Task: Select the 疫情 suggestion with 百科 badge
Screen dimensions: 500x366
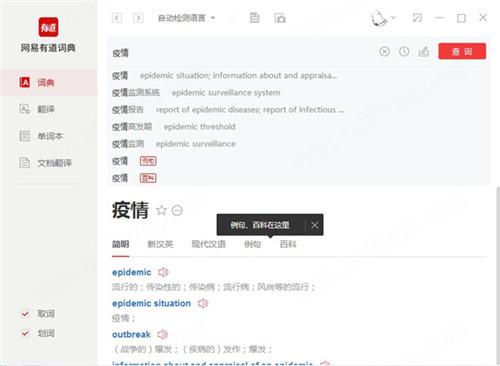Action: pos(299,178)
